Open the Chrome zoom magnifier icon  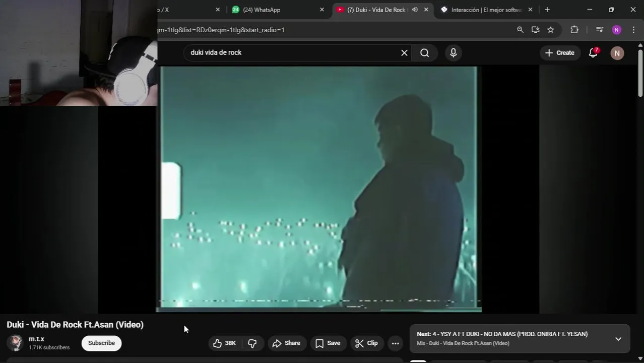pos(520,30)
